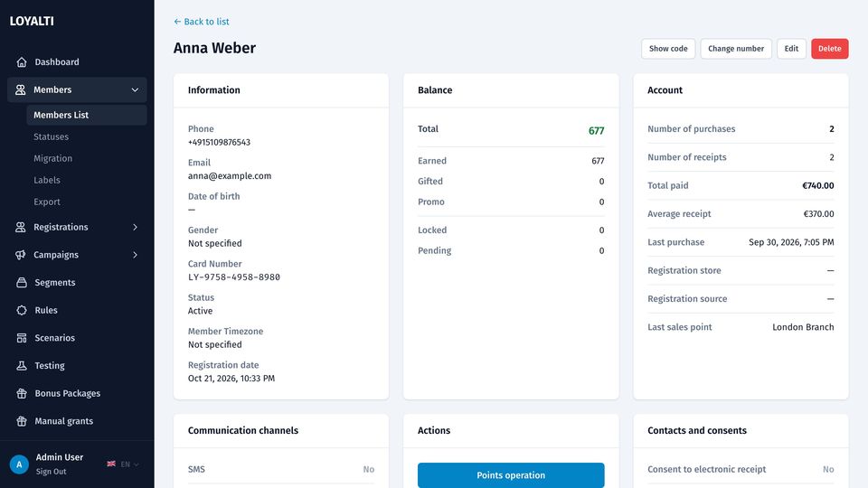
Task: Open Testing in the sidebar
Action: [77, 365]
